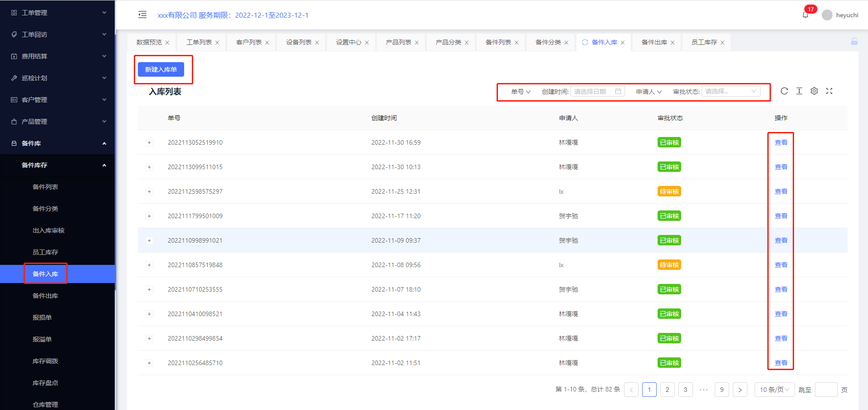
Task: Expand the 费用结算 sidebar menu
Action: [58, 56]
